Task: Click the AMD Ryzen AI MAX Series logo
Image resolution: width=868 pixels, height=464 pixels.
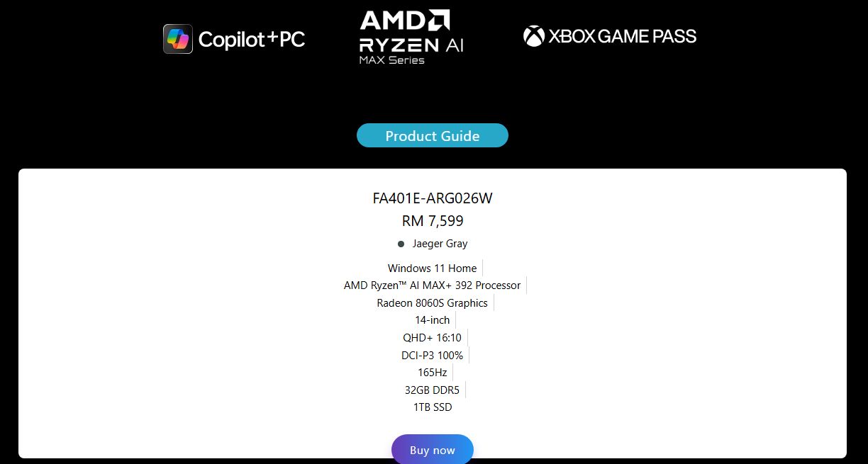Action: [x=411, y=38]
